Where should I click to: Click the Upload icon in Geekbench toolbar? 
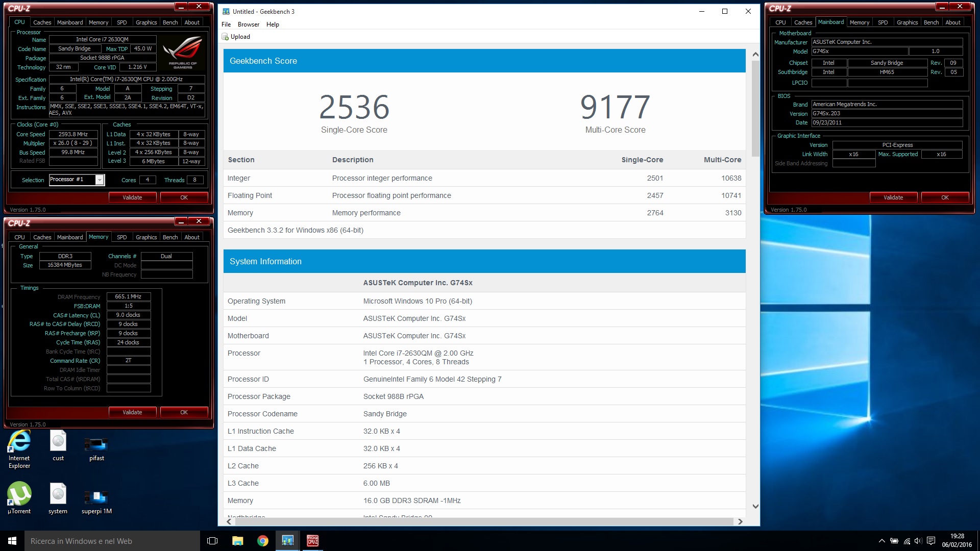click(225, 37)
